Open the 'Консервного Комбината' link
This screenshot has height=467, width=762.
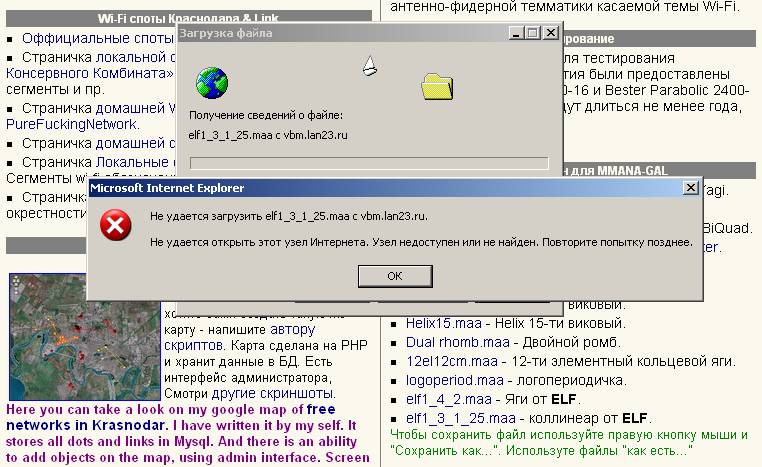(89, 73)
